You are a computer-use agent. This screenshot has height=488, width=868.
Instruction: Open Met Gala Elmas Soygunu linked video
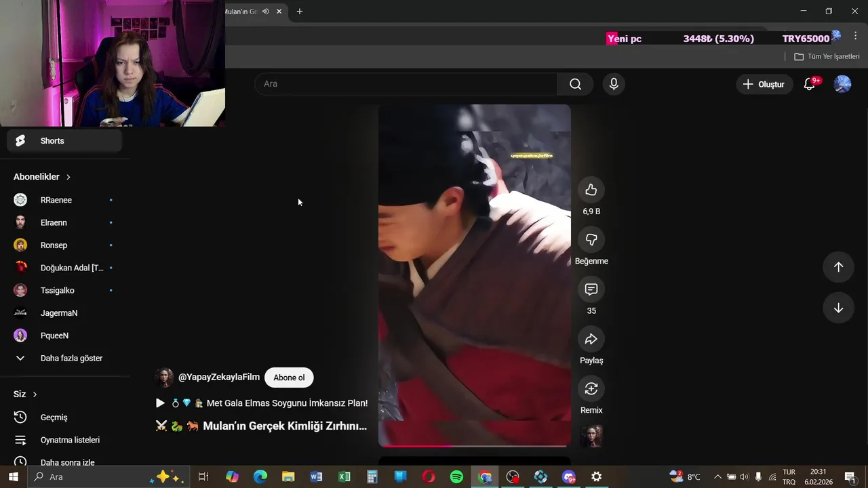262,403
